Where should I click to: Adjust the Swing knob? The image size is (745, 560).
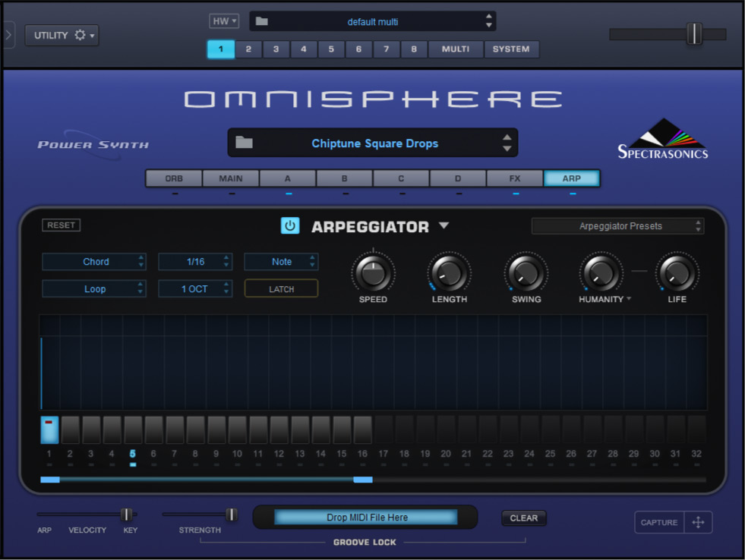(526, 274)
